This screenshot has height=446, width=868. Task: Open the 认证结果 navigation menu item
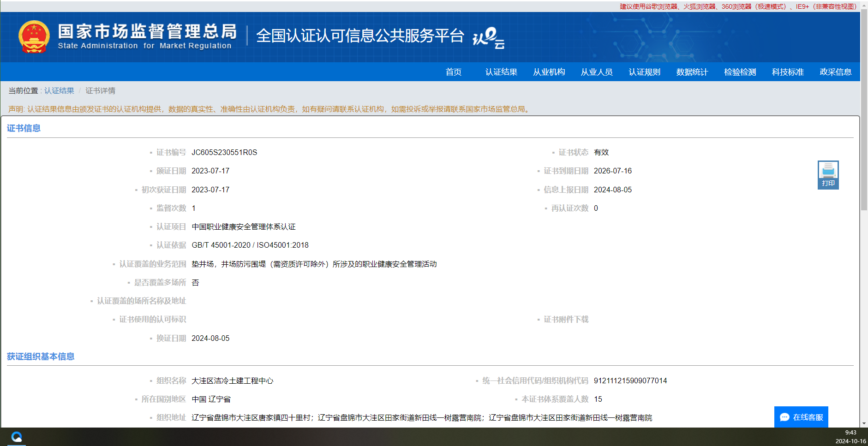pyautogui.click(x=501, y=72)
